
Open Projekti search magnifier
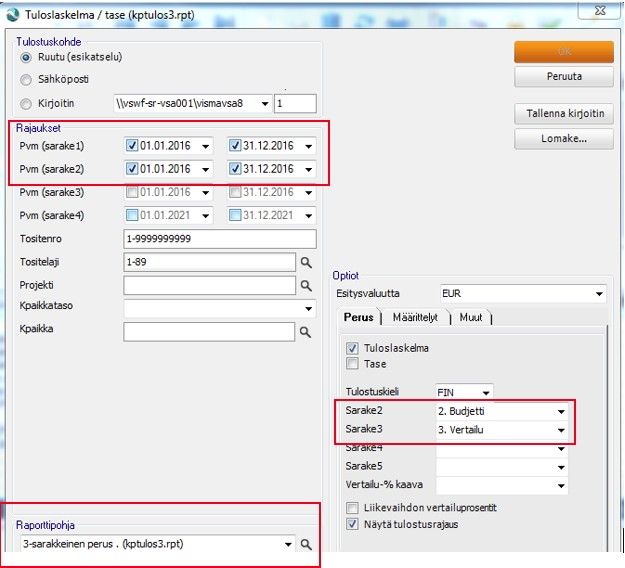coord(306,285)
